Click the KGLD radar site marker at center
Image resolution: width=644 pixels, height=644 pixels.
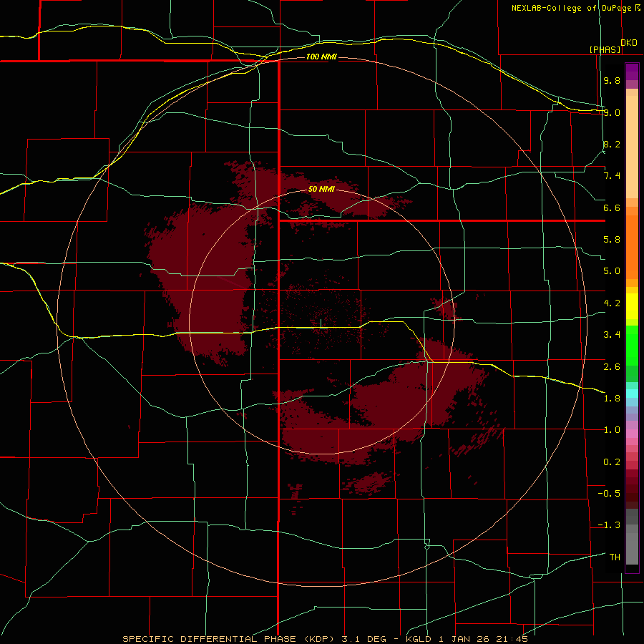pos(321,323)
